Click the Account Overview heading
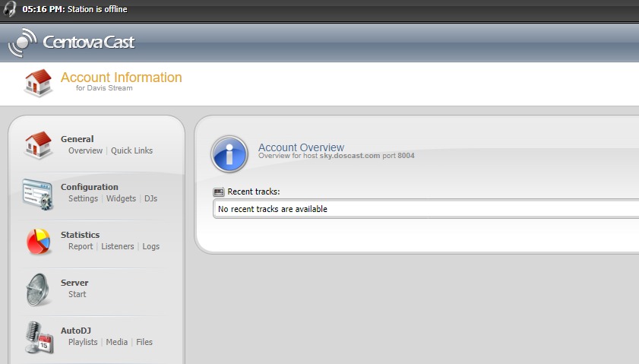This screenshot has height=364, width=639. pos(301,147)
